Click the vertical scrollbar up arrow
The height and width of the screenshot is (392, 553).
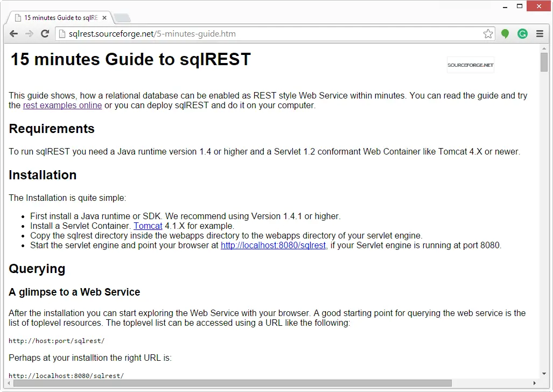(544, 48)
